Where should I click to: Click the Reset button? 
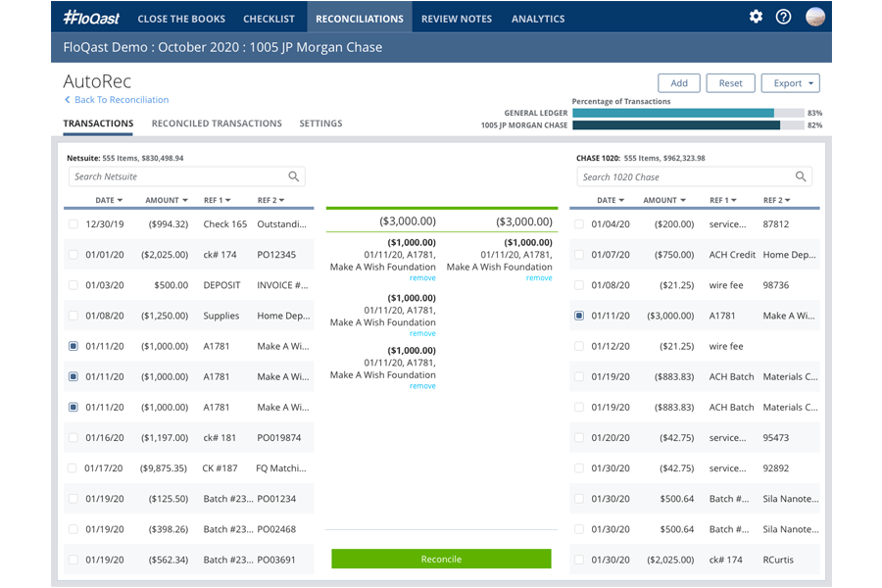[x=730, y=83]
